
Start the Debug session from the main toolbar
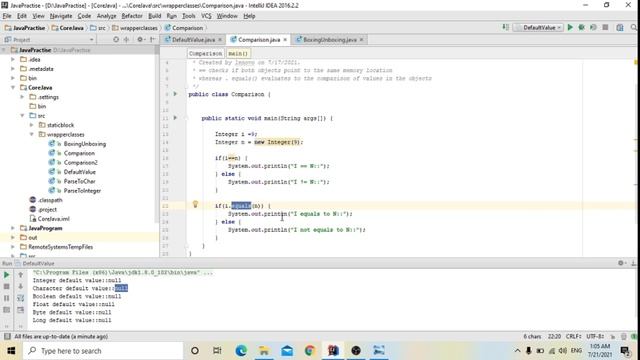[x=582, y=27]
